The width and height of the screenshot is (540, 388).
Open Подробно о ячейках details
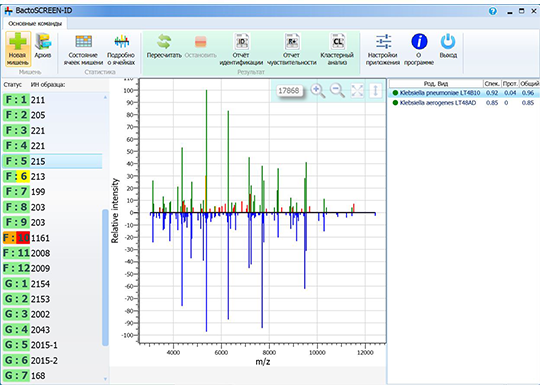coord(121,49)
